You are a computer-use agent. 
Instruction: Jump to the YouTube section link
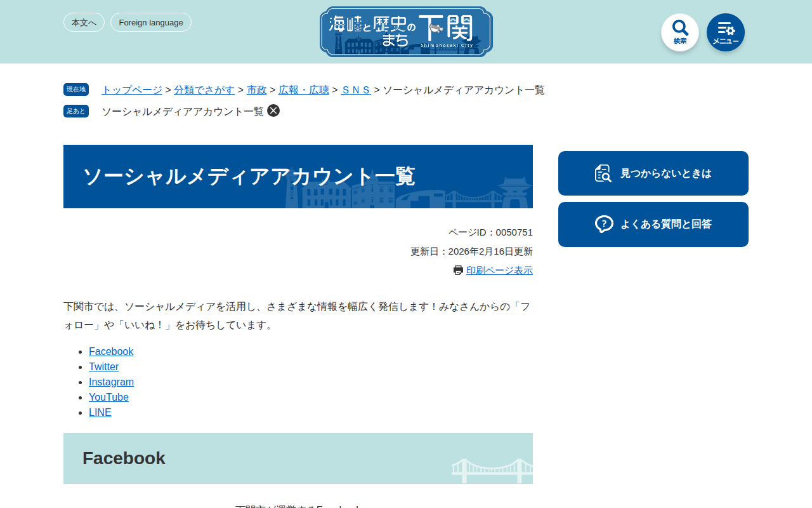click(x=108, y=398)
